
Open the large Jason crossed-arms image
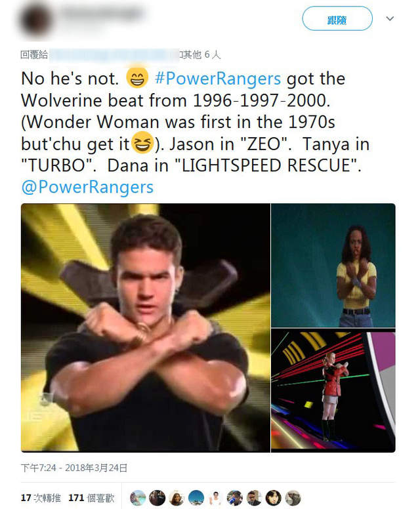pyautogui.click(x=146, y=327)
